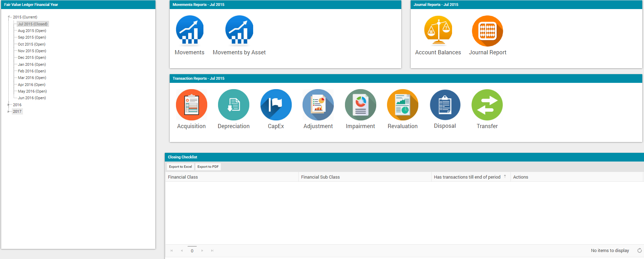Image resolution: width=644 pixels, height=259 pixels.
Task: Select Oct 2015 (Open) period
Action: pos(32,44)
